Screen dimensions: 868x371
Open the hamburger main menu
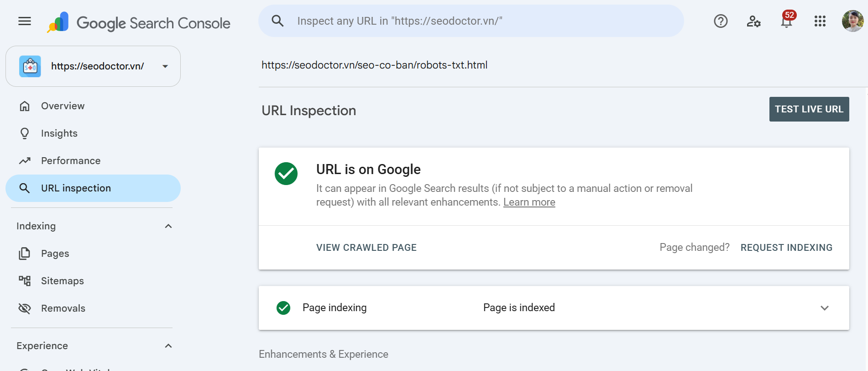click(25, 21)
